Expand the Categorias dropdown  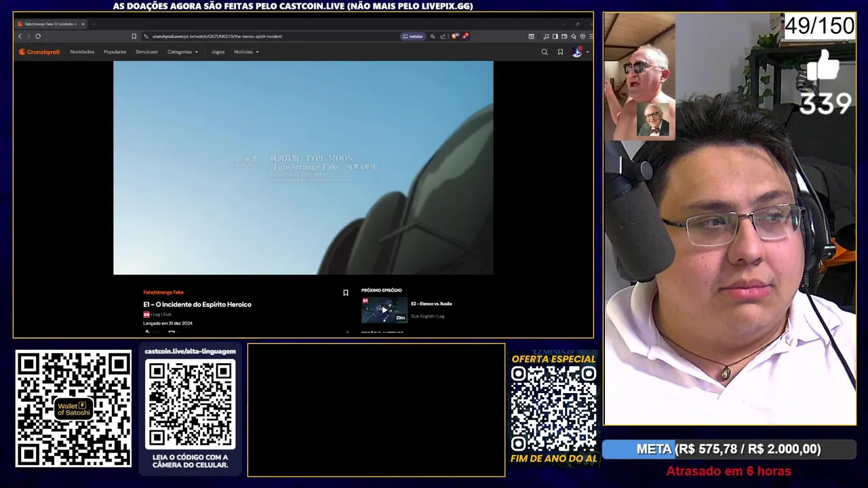[183, 52]
